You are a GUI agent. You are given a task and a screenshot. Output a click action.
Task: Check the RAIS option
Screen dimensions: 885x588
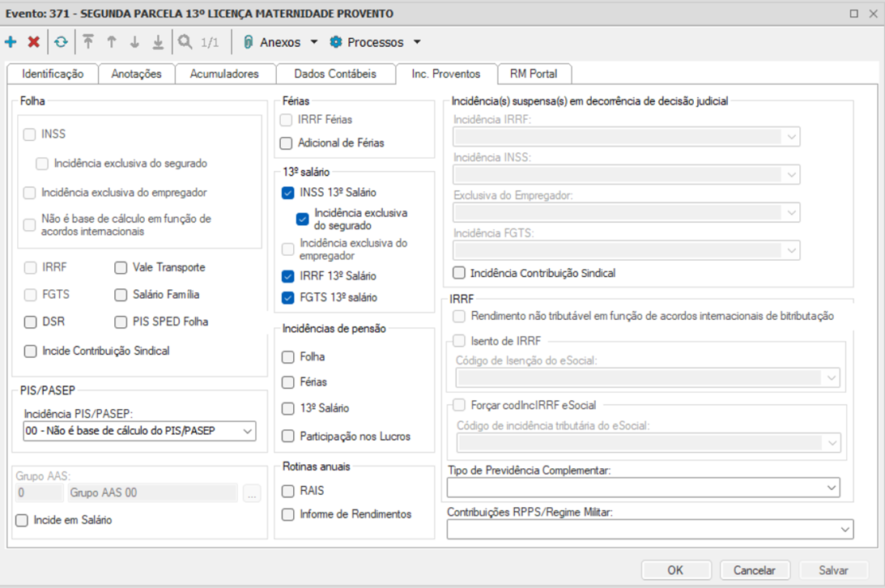(x=287, y=491)
